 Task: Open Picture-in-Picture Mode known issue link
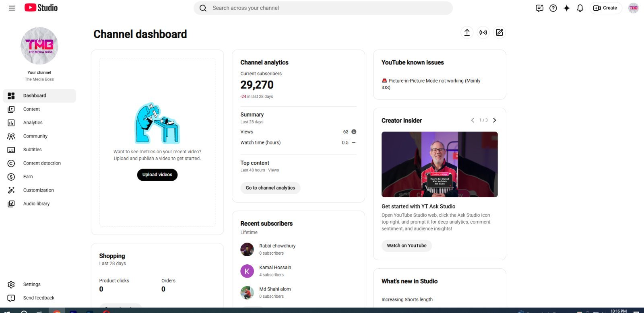[431, 84]
